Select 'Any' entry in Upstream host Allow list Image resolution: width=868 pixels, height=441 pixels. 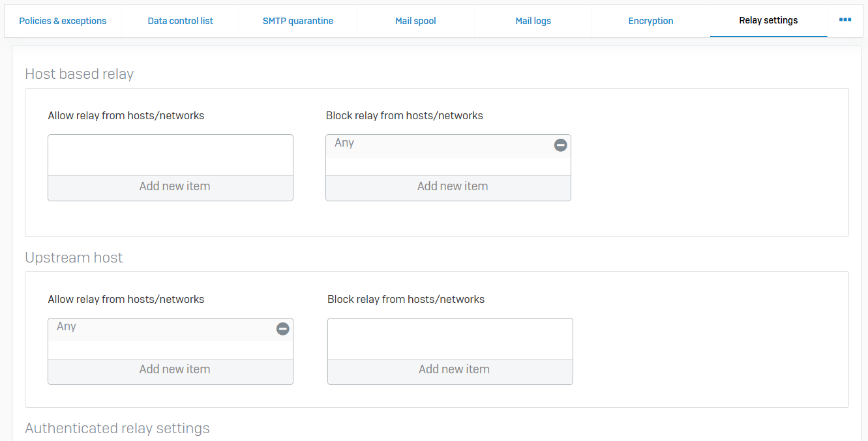(x=67, y=327)
